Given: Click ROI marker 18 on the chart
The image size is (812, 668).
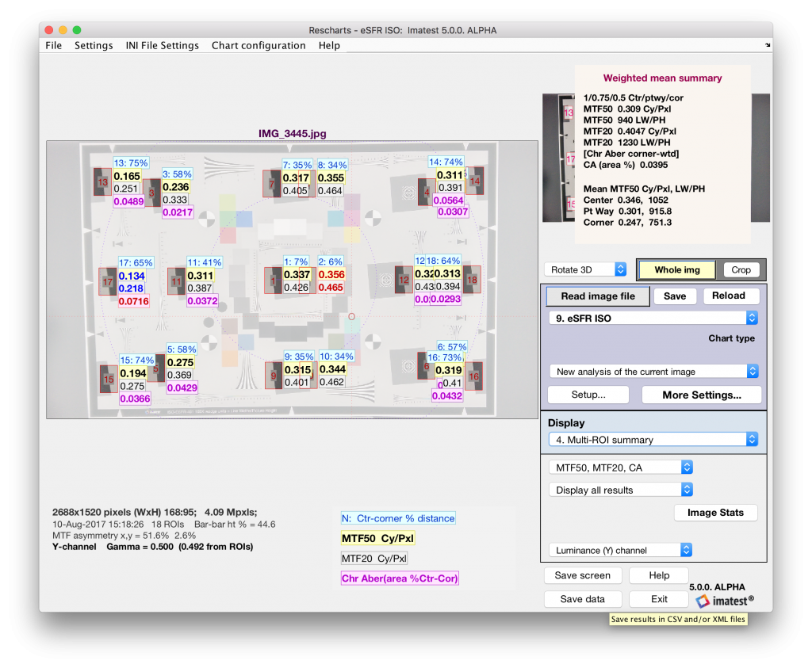Looking at the screenshot, I should point(472,280).
